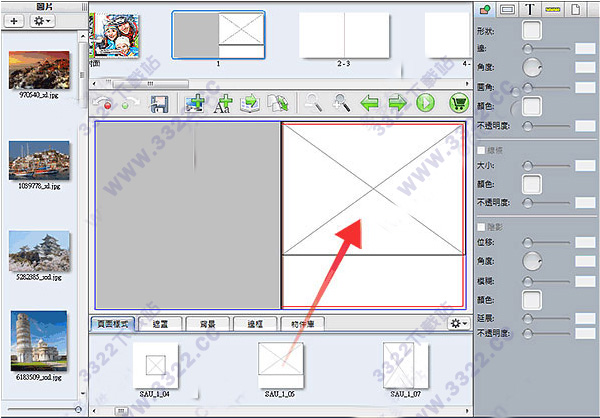Viewport: 600px width, 418px height.
Task: Click the pages with green arrow icon
Action: (x=278, y=103)
